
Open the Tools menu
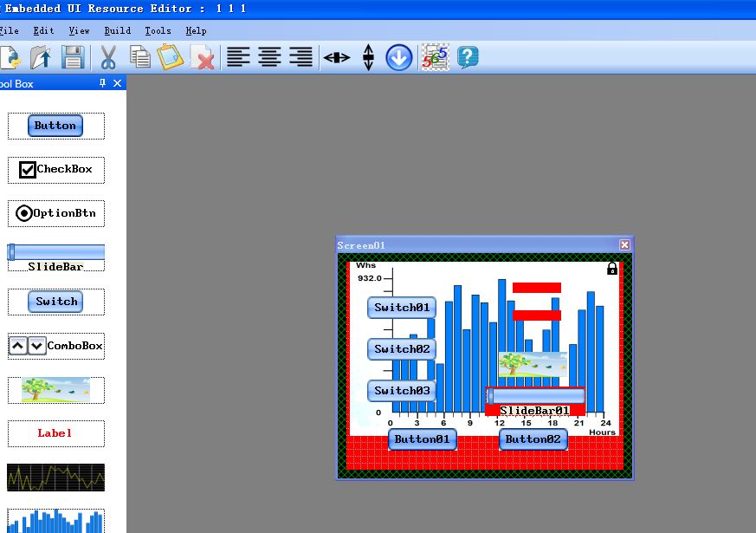158,30
